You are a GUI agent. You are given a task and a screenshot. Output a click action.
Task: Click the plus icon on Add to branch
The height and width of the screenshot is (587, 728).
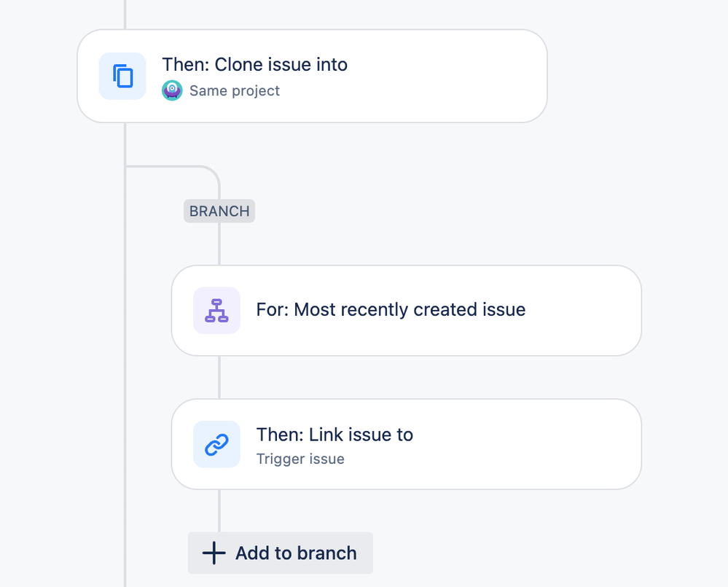213,553
